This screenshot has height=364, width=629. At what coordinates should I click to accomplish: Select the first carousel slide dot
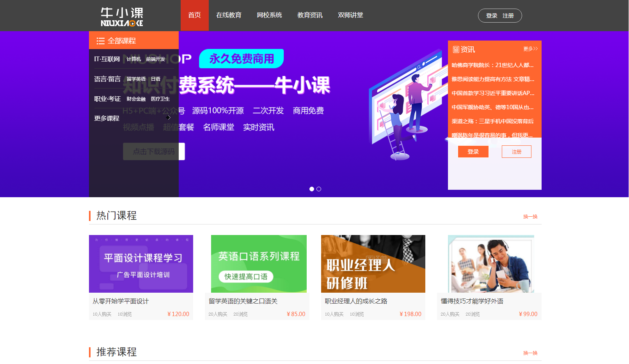coord(312,189)
